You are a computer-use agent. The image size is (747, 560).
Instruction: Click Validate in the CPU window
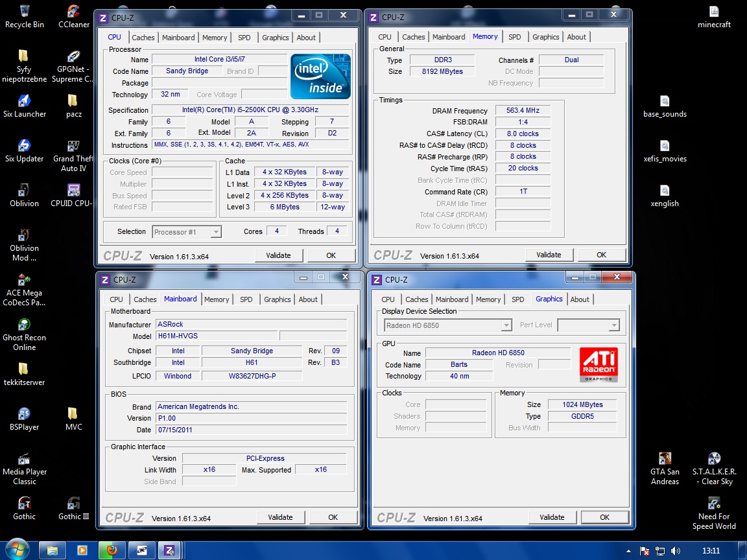click(278, 255)
